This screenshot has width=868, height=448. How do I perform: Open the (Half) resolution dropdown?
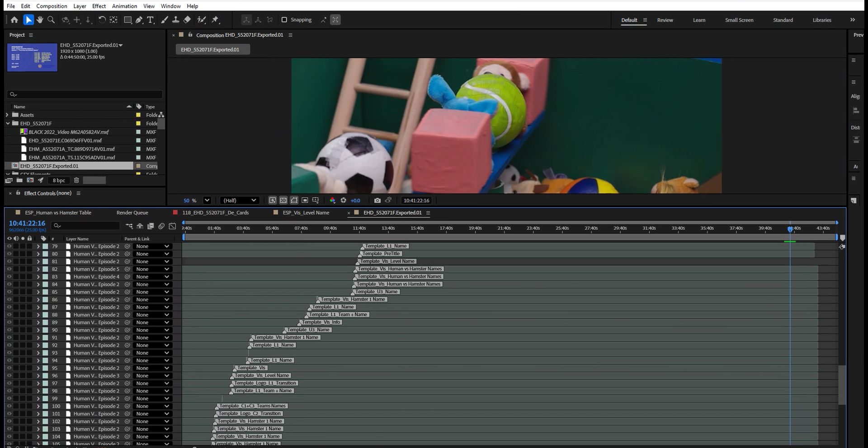pos(240,201)
